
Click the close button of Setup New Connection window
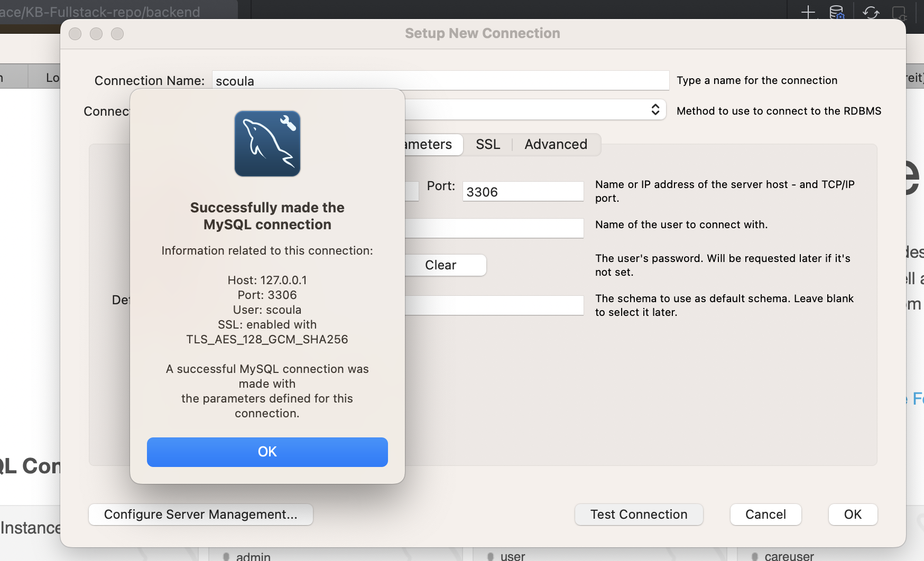[x=75, y=34]
